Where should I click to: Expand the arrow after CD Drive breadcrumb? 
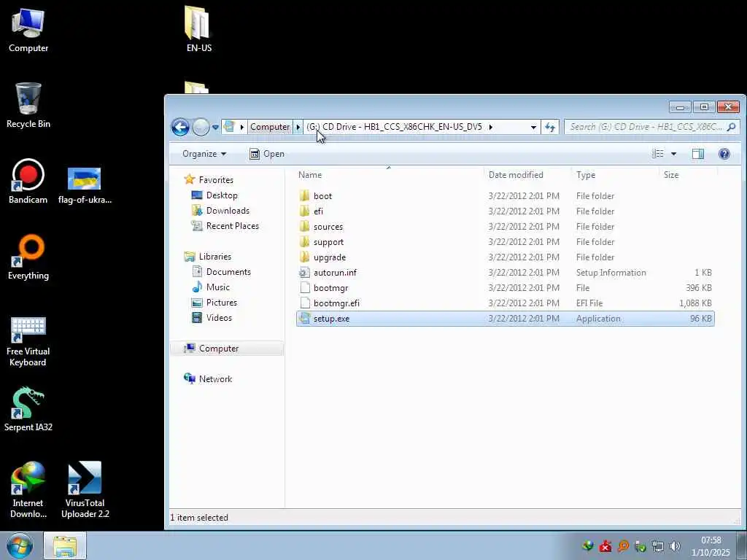[x=491, y=127]
